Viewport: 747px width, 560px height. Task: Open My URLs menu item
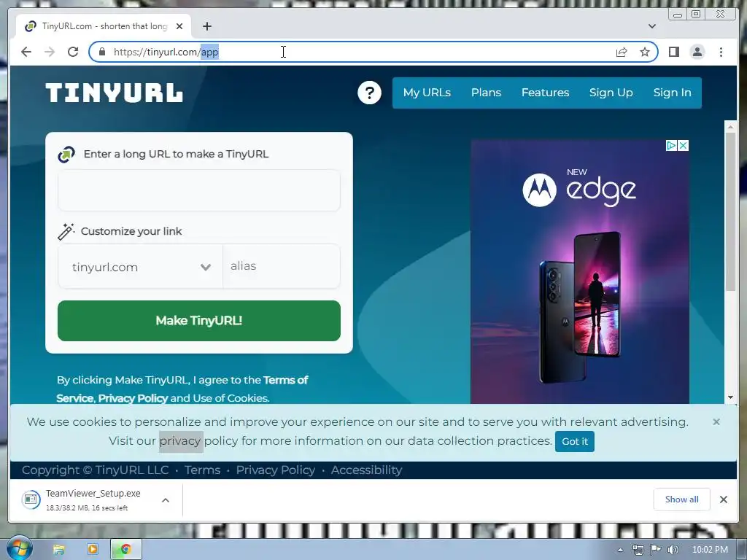427,93
